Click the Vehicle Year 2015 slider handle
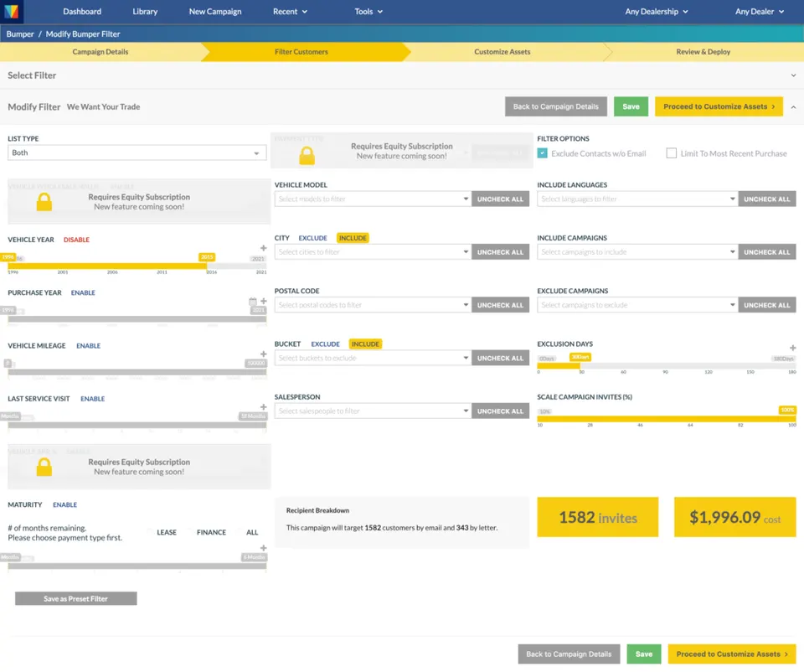The height and width of the screenshot is (672, 804). [207, 257]
